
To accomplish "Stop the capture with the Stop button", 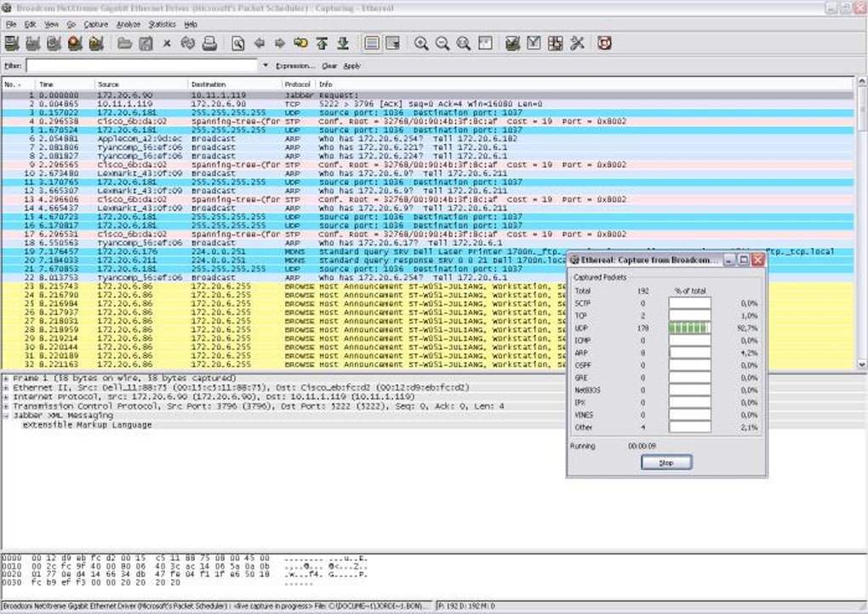I will [x=666, y=462].
